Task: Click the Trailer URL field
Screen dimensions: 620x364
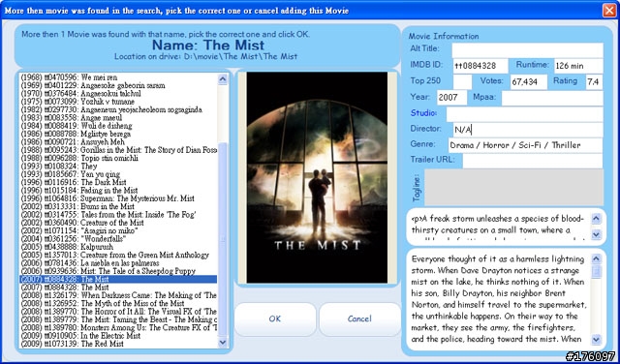Action: coord(533,161)
